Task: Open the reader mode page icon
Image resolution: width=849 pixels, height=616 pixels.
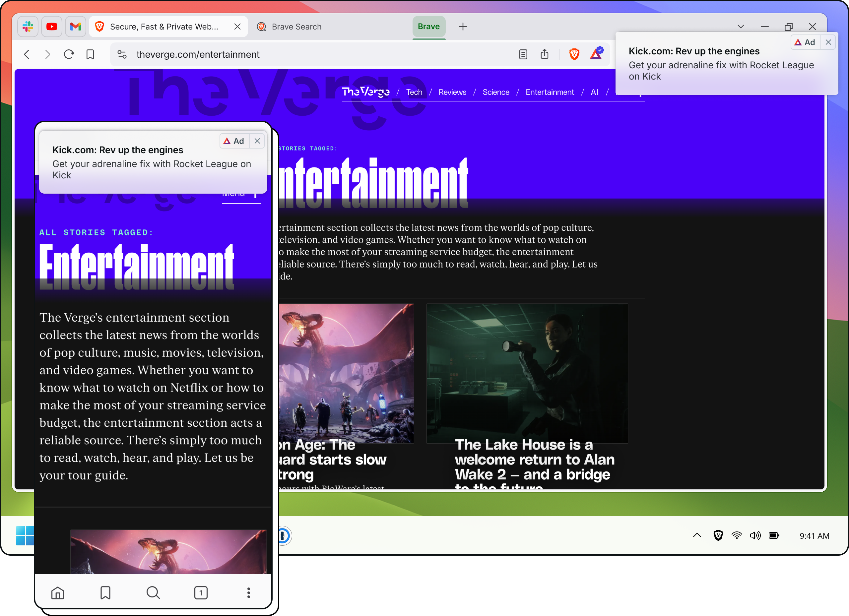Action: pos(523,55)
